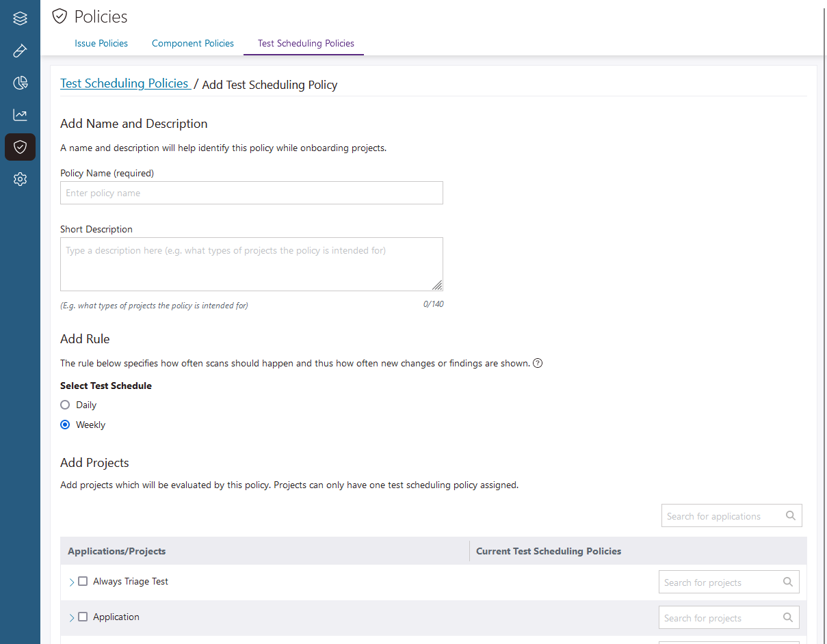
Task: Switch to the Issue Policies tab
Action: 101,43
